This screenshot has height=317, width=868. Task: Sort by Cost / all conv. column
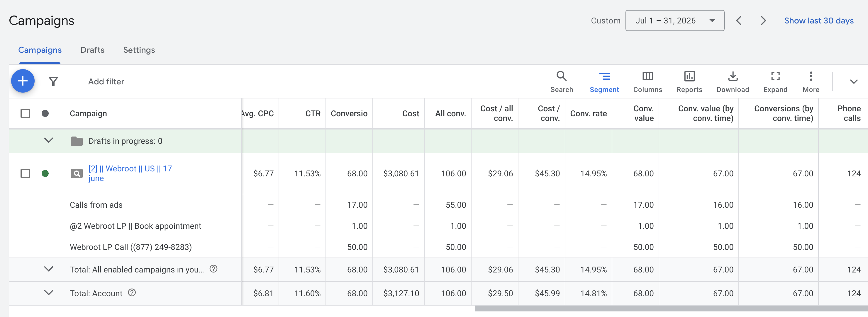[x=496, y=113]
